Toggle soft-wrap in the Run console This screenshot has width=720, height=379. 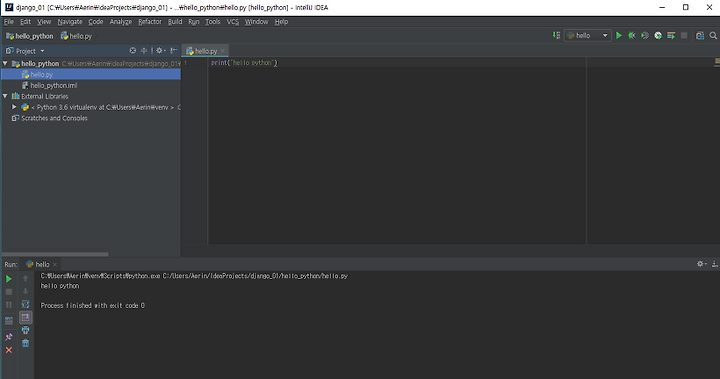[x=26, y=304]
